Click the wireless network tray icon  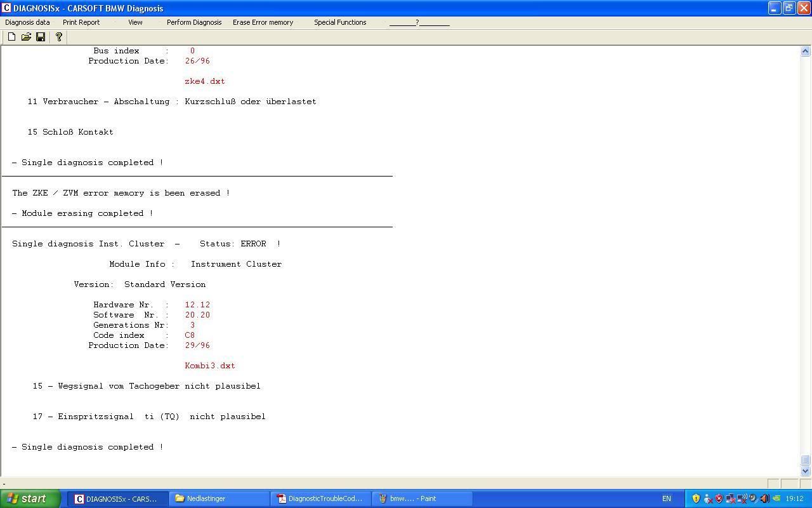click(x=742, y=498)
